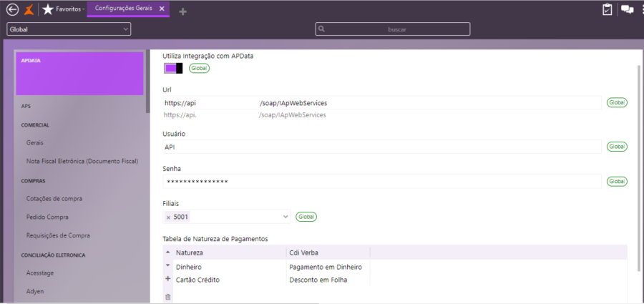Viewport: 644px width, 304px height.
Task: Open Nota Fiscal Eletrônica (Documento Fiscal)
Action: click(82, 162)
